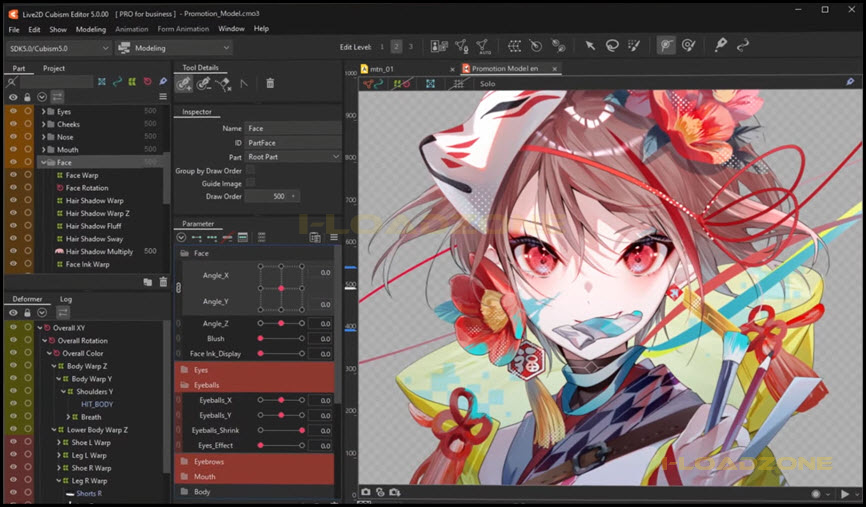
Task: Select the arrow selection tool in toolbar
Action: pos(590,46)
